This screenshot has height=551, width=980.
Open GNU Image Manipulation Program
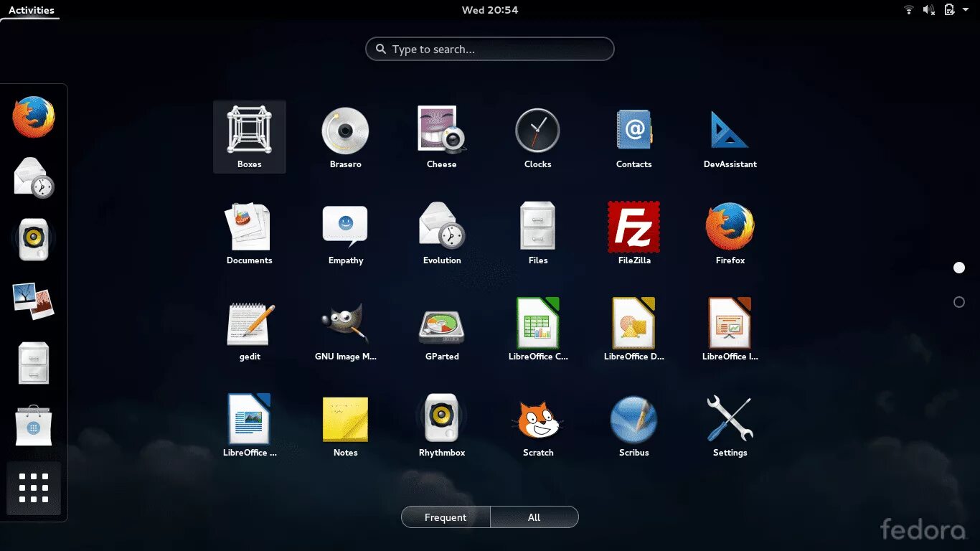click(x=345, y=329)
